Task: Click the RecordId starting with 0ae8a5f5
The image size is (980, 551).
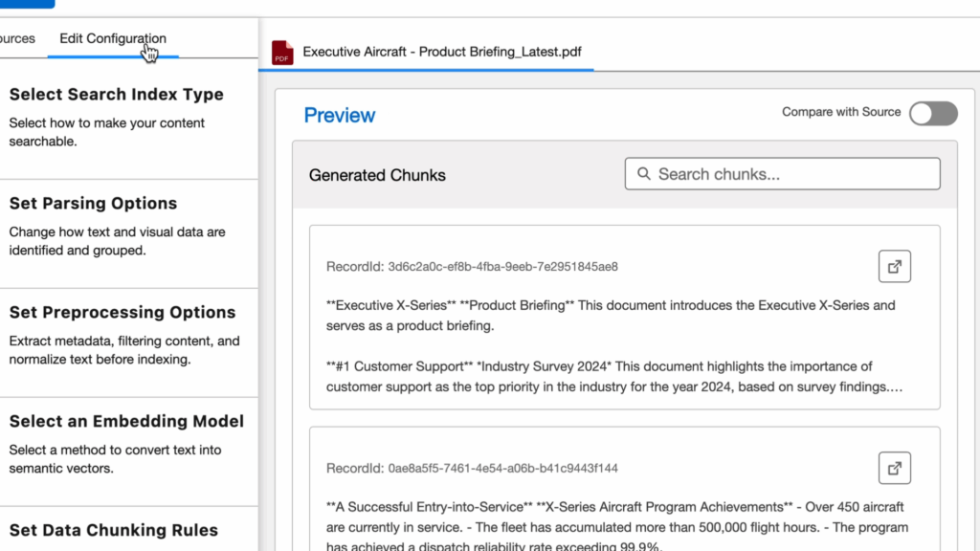Action: (472, 469)
